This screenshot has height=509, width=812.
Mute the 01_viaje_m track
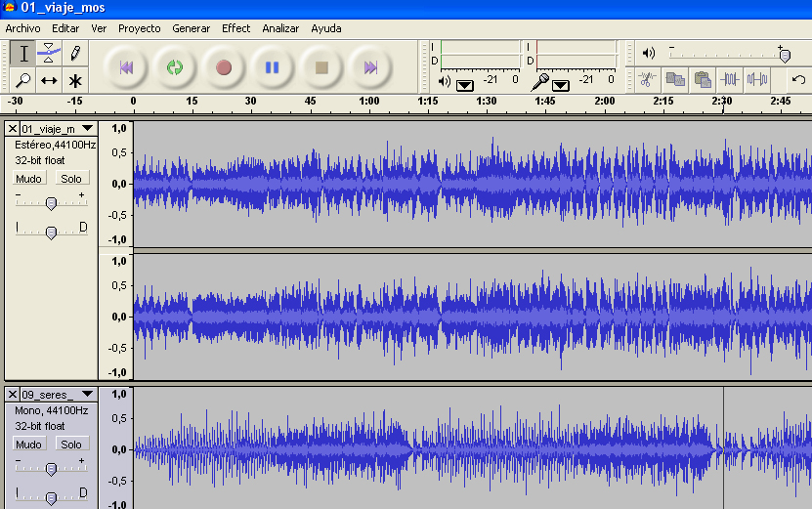coord(28,179)
